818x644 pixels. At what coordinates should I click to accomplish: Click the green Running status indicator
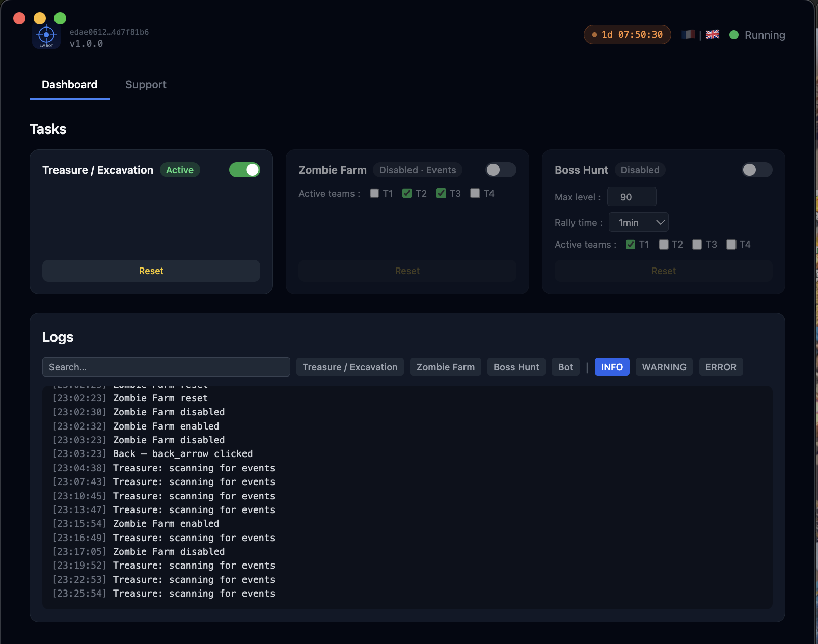(734, 35)
